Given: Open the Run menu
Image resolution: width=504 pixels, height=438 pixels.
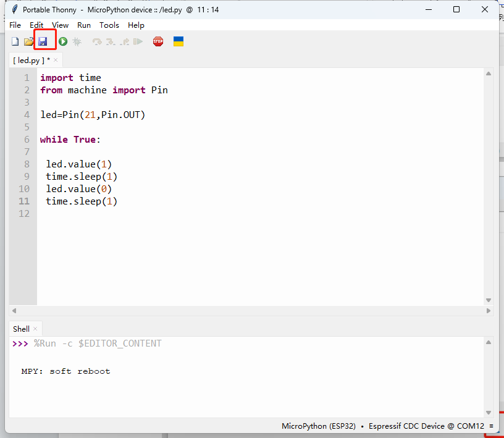Looking at the screenshot, I should (84, 25).
